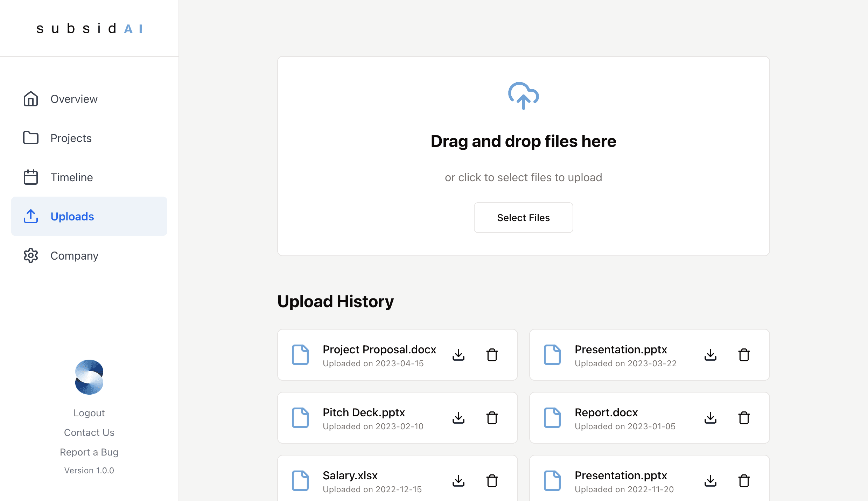Viewport: 868px width, 501px height.
Task: Download Project Proposal.docx
Action: pos(458,355)
